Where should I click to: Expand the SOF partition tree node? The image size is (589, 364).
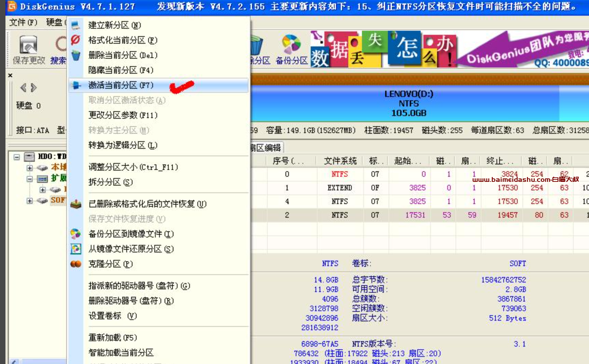30,201
